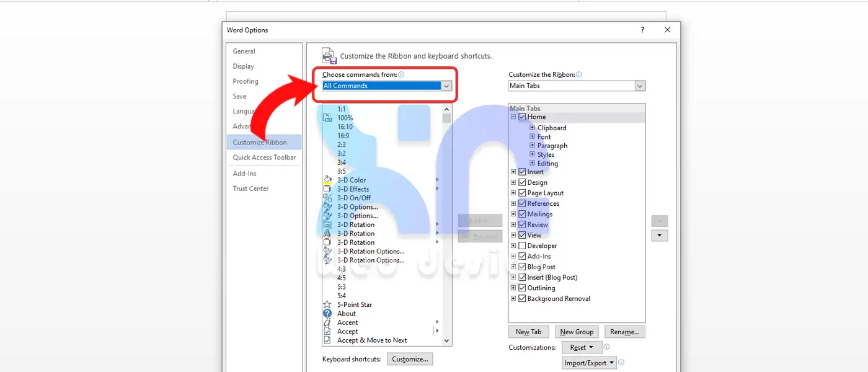Uncheck the Insert tab checkbox
The width and height of the screenshot is (868, 372).
pos(522,172)
